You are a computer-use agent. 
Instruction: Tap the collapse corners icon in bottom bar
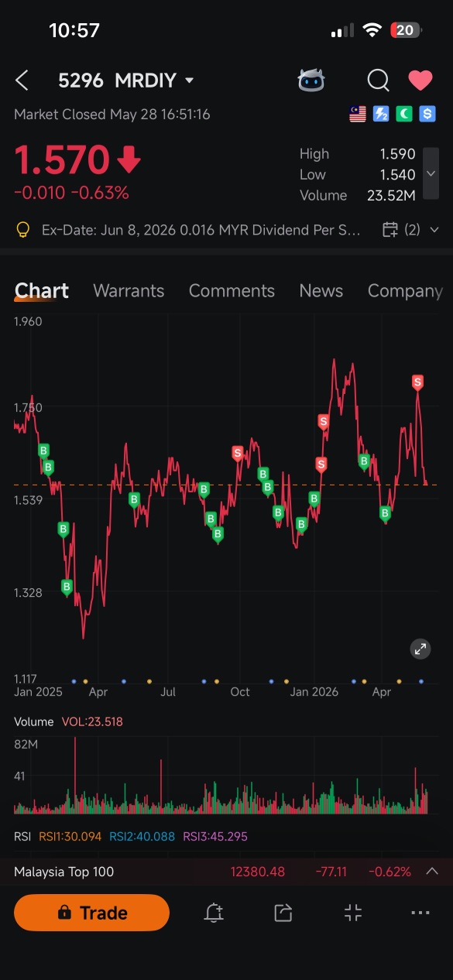point(353,913)
